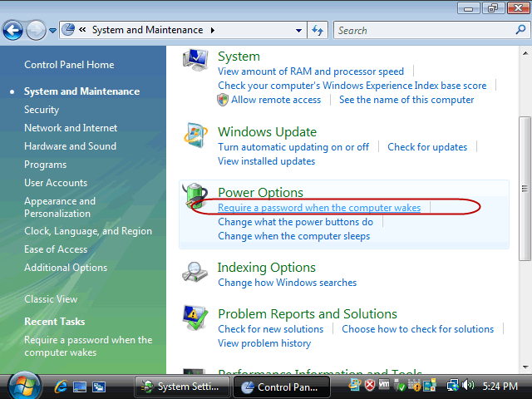Go to Programs category
Screen dimensions: 532x399
[x=46, y=165]
